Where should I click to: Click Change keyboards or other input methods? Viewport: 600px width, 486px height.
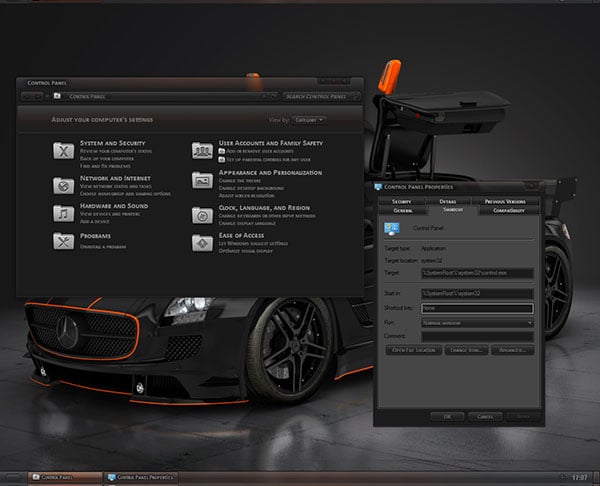(267, 216)
